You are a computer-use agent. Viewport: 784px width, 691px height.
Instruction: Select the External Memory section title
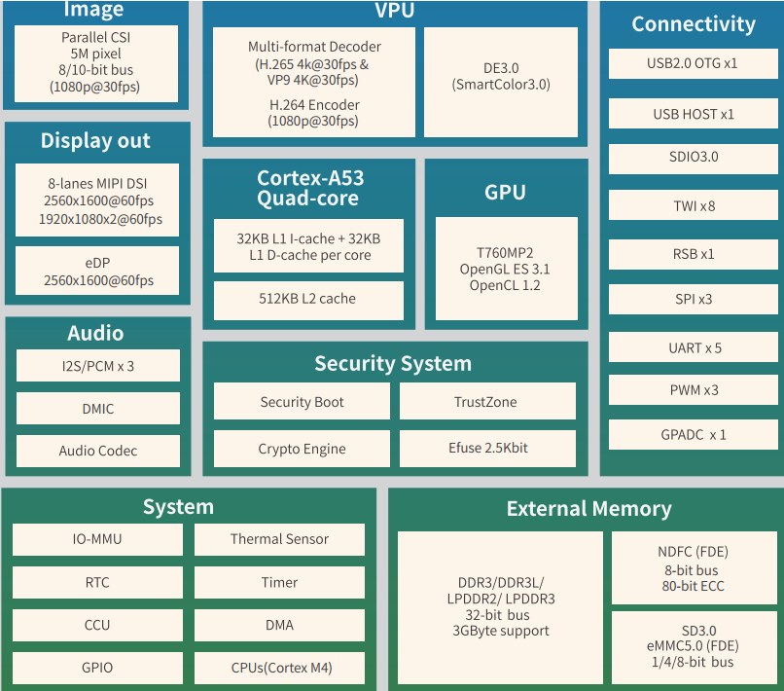pyautogui.click(x=588, y=509)
